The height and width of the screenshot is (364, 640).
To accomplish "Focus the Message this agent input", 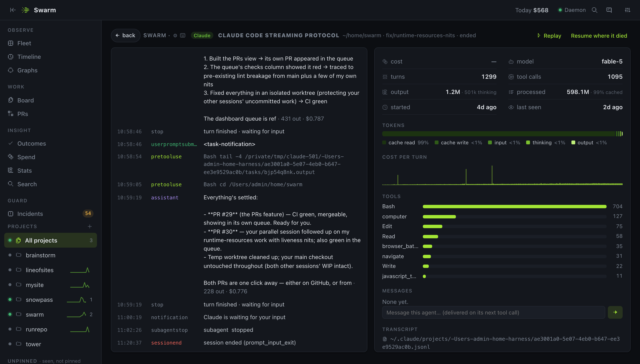I will pos(494,313).
